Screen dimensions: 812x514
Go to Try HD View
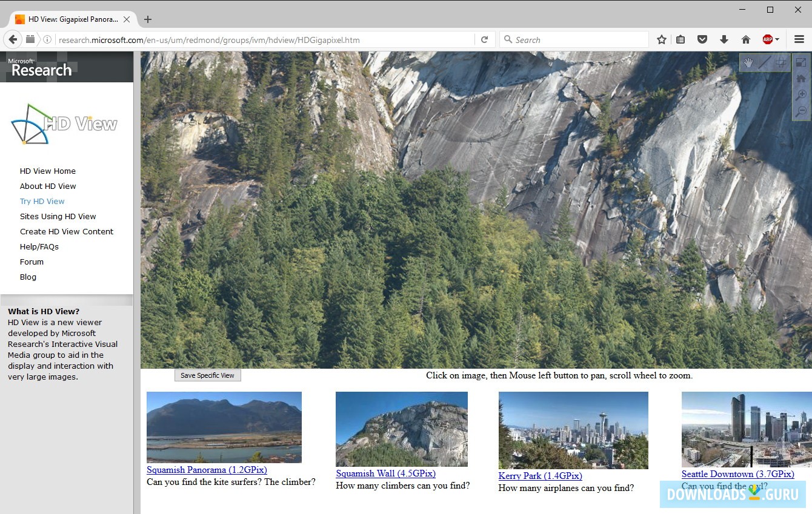click(x=42, y=202)
